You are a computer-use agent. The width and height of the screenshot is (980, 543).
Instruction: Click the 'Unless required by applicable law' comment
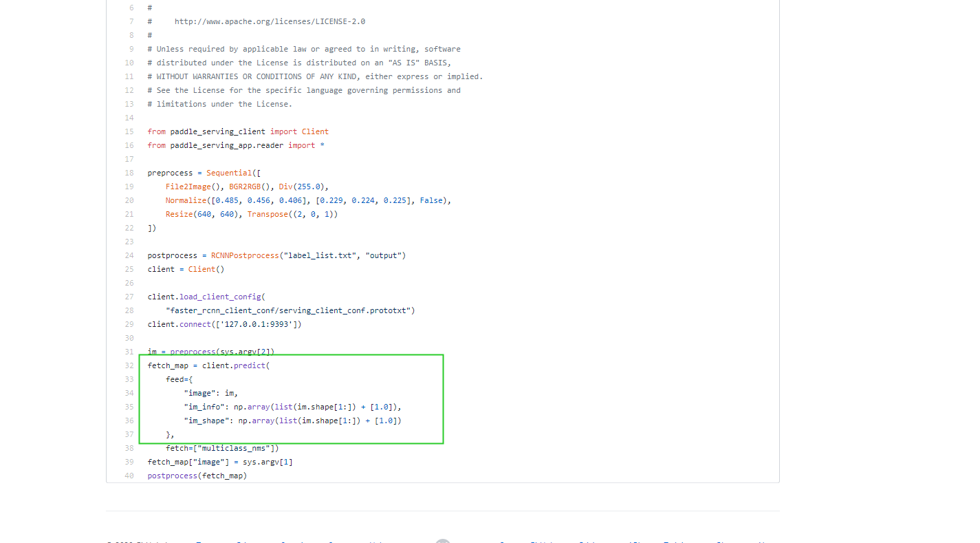click(x=304, y=49)
